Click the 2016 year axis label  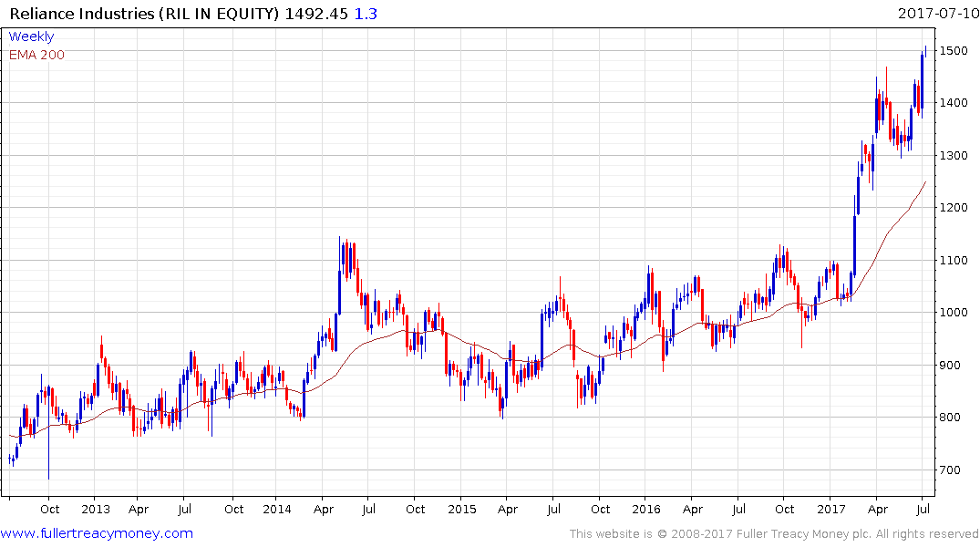tap(646, 509)
